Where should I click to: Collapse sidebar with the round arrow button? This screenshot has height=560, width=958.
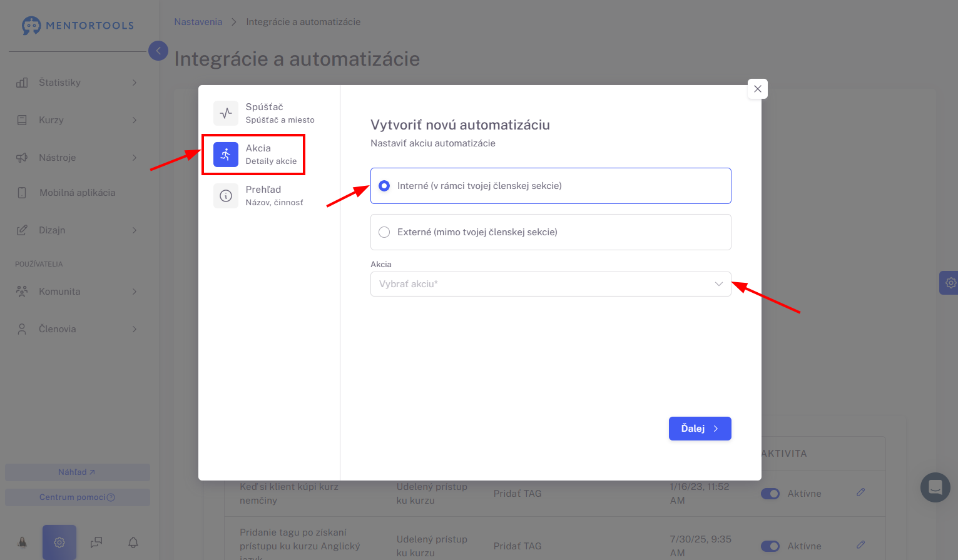click(x=158, y=51)
